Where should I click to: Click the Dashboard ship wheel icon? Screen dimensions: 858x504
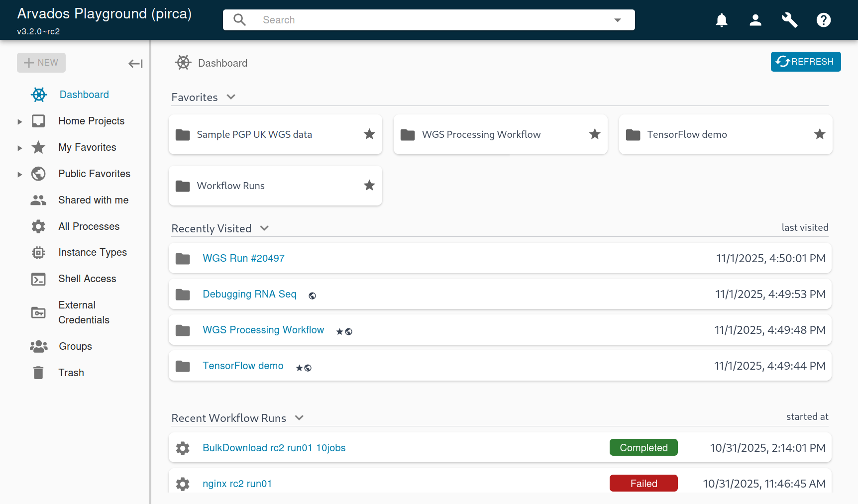click(38, 94)
